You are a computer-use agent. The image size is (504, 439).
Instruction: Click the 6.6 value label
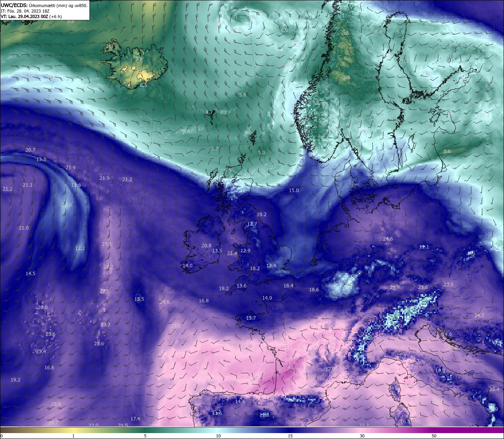378,31
